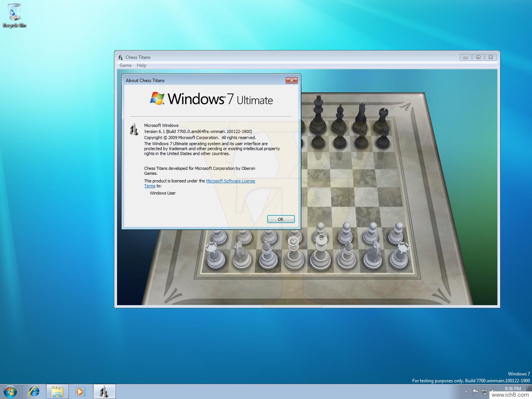Select the black king on the board
The width and height of the screenshot is (532, 399).
point(318,114)
